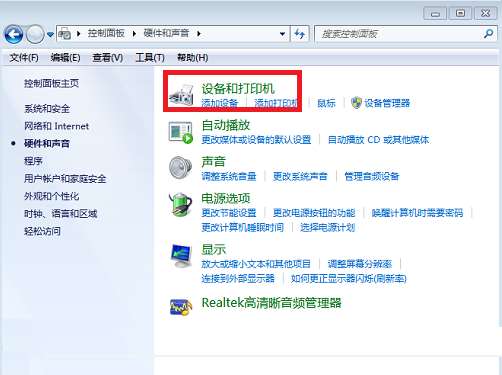Click the AutoPlay icon
The image size is (502, 375).
tap(181, 132)
